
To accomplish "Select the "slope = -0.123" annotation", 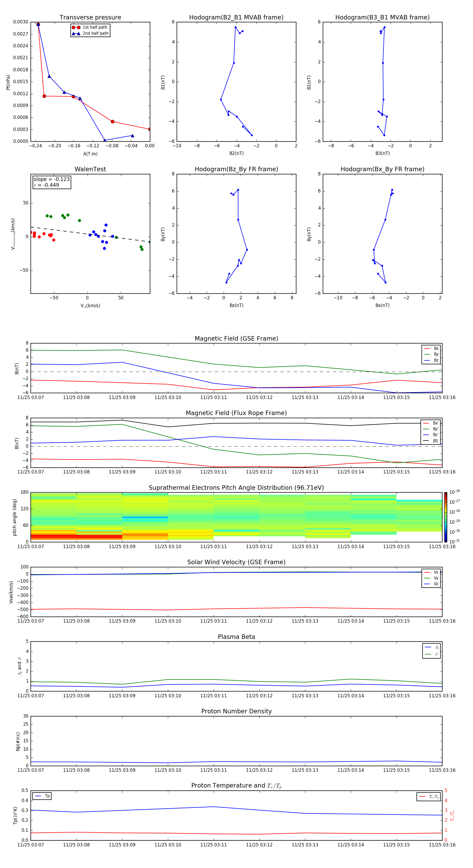I will 52,179.
